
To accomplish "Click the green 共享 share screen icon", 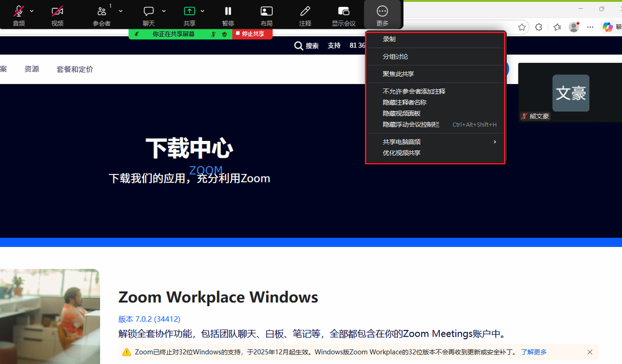I will (190, 11).
